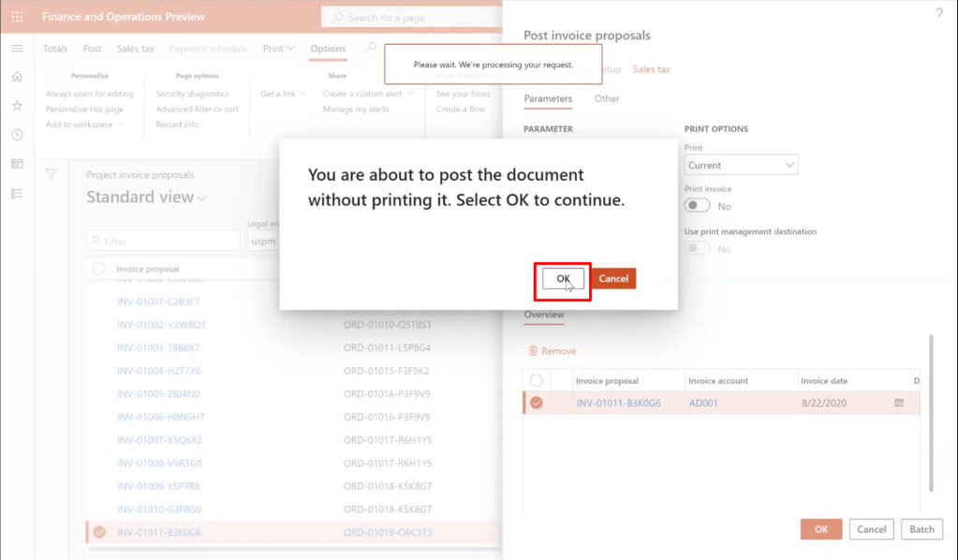Viewport: 958px width, 560px height.
Task: Toggle the Print invoice switch
Action: [x=698, y=205]
